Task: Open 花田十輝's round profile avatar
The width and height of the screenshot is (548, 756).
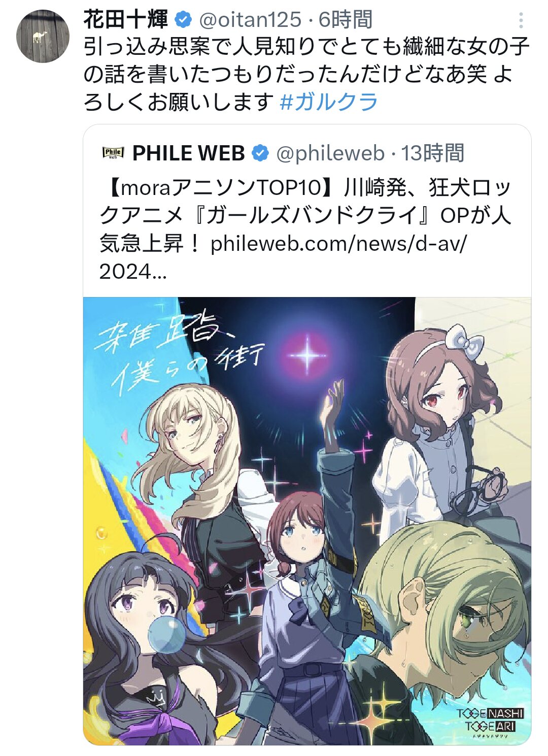Action: [43, 36]
